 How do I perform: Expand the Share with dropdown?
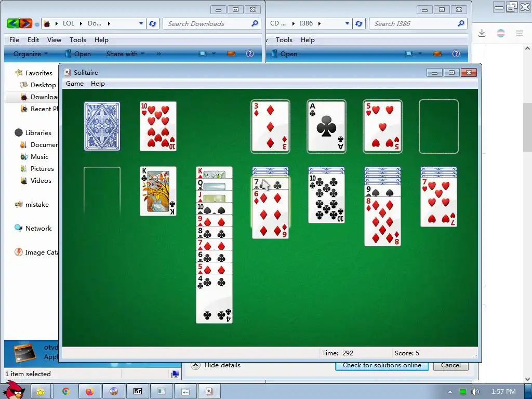click(125, 54)
